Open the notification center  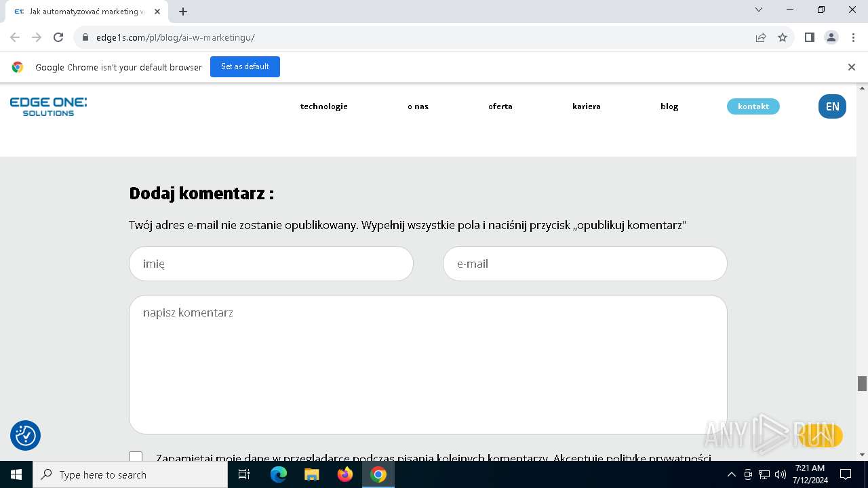846,474
